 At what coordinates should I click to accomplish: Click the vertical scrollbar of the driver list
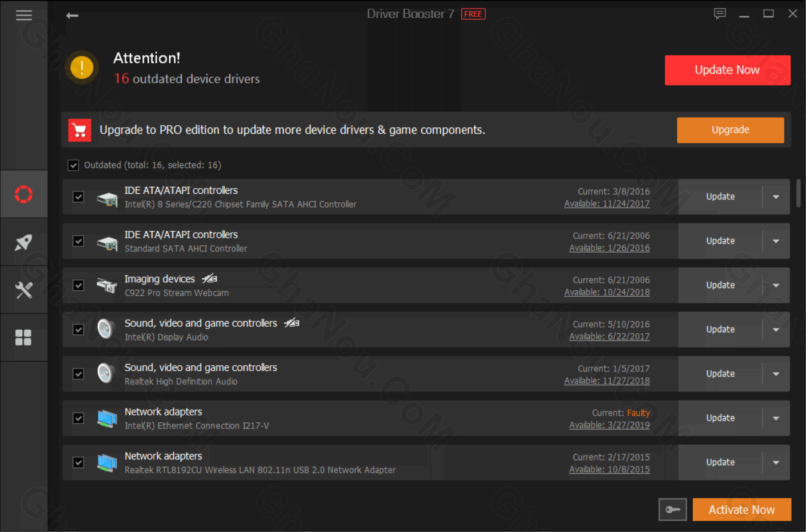798,193
